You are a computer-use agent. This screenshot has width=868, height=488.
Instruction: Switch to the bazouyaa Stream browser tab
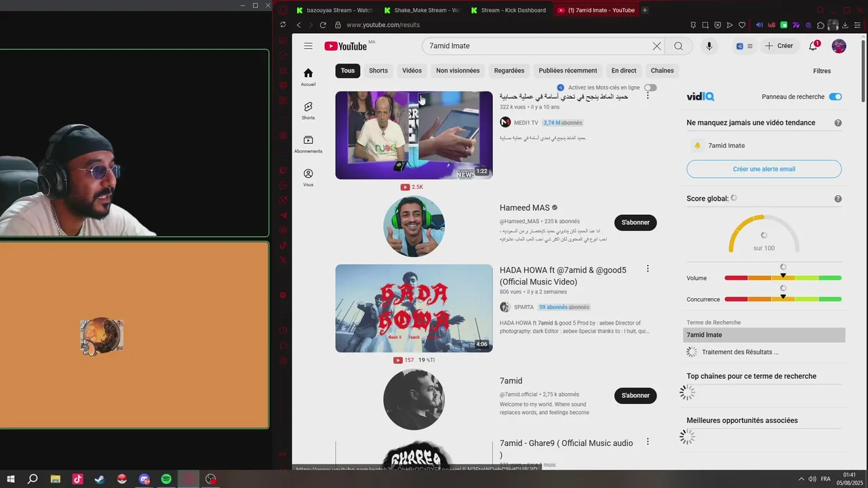(335, 10)
